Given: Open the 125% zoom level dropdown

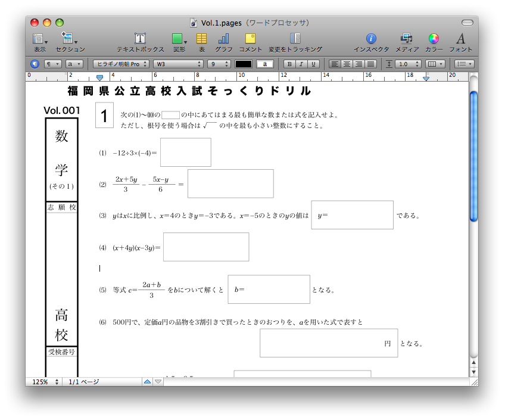Looking at the screenshot, I should [x=45, y=382].
